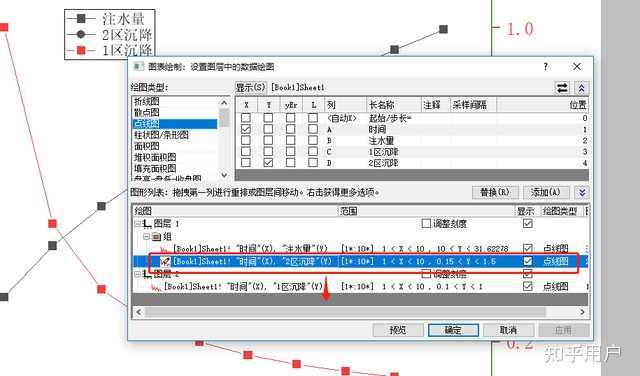This screenshot has width=640, height=376.
Task: Toggle 显示 checkbox of the 1区沉降 plot
Action: (x=528, y=286)
